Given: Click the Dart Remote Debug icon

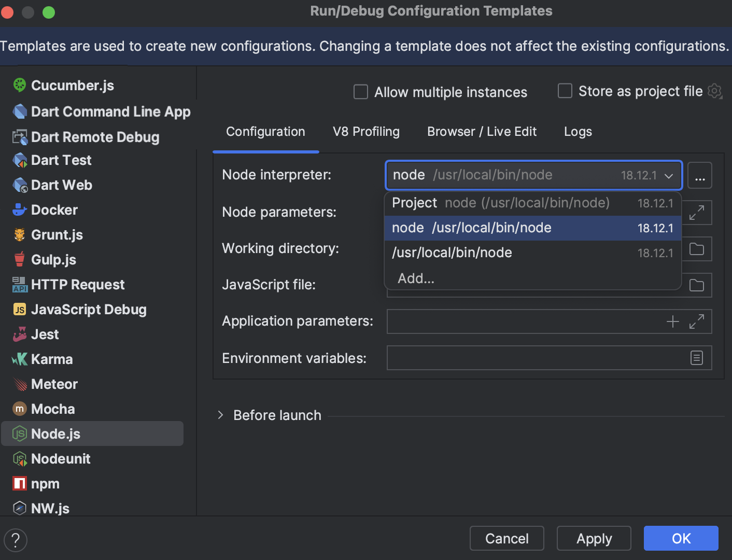Looking at the screenshot, I should click(x=20, y=137).
